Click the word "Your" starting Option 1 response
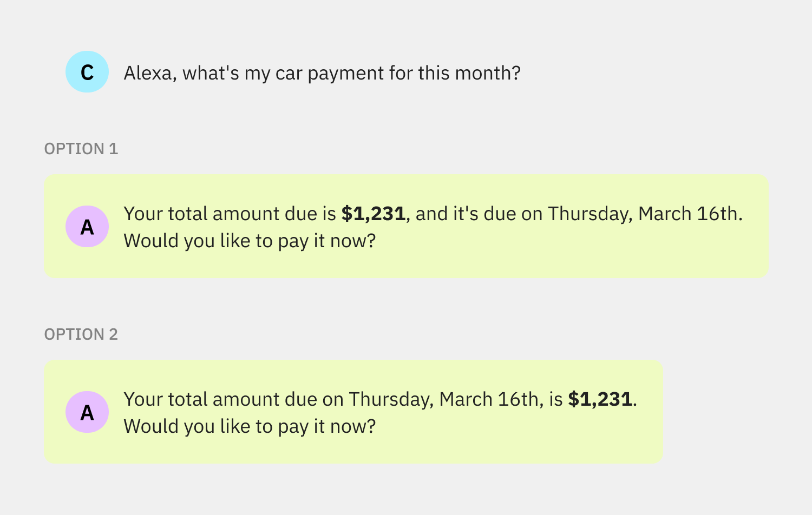The image size is (812, 515). point(143,214)
